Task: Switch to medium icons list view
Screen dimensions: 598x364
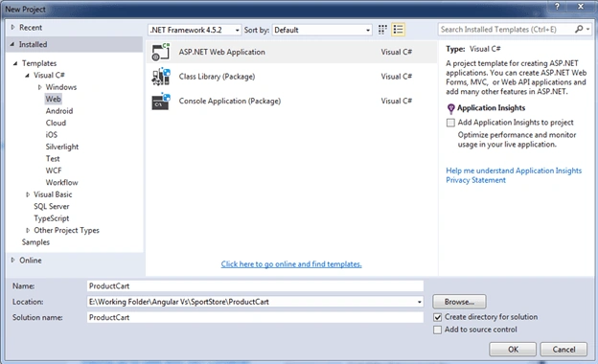Action: (398, 30)
